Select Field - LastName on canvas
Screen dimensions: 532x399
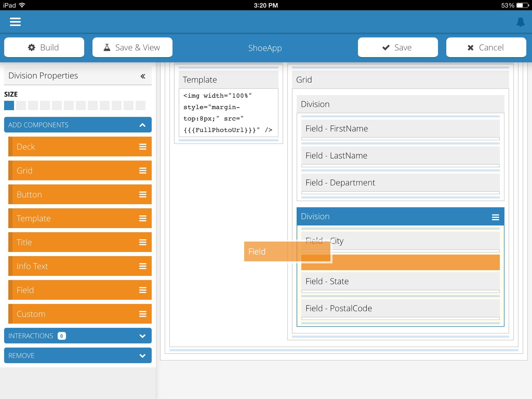[x=400, y=155]
